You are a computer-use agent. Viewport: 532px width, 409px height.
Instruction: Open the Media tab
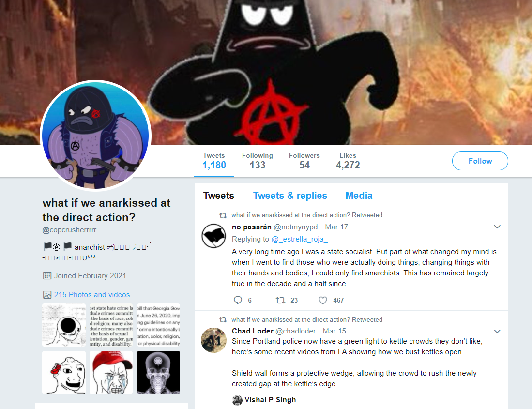pos(359,196)
